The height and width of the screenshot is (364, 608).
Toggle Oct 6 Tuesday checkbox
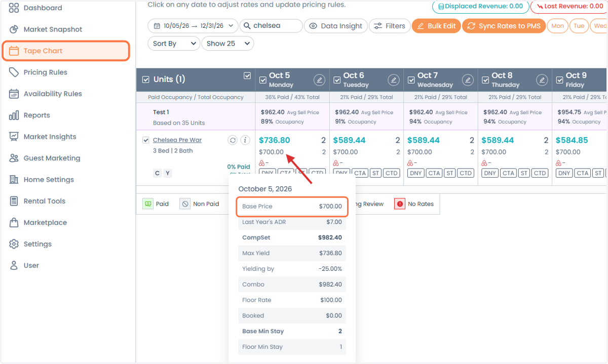[337, 80]
